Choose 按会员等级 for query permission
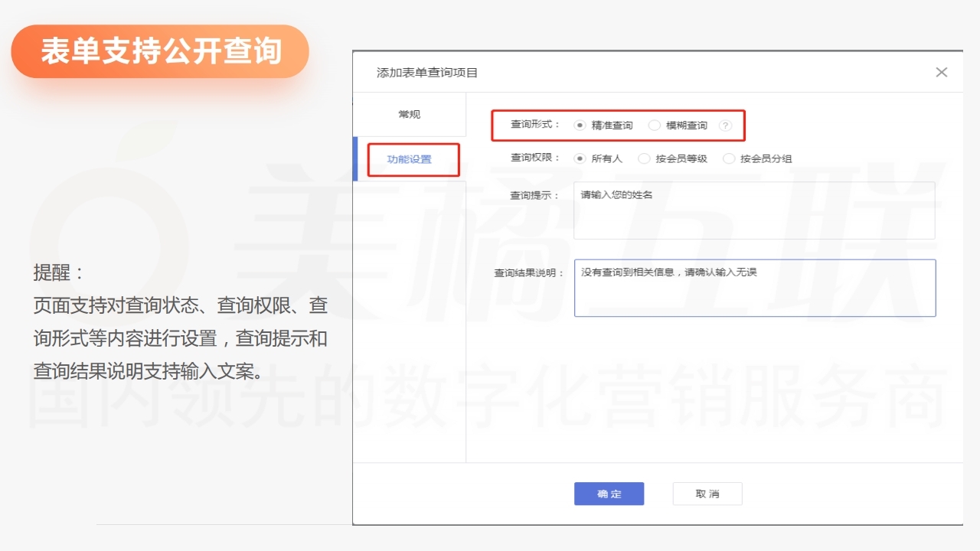 (672, 159)
